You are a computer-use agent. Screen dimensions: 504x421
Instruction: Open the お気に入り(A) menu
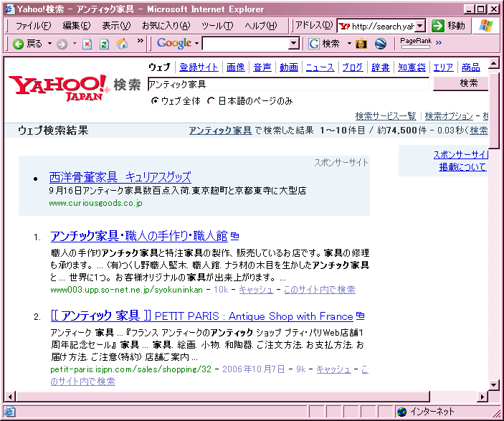pos(166,25)
